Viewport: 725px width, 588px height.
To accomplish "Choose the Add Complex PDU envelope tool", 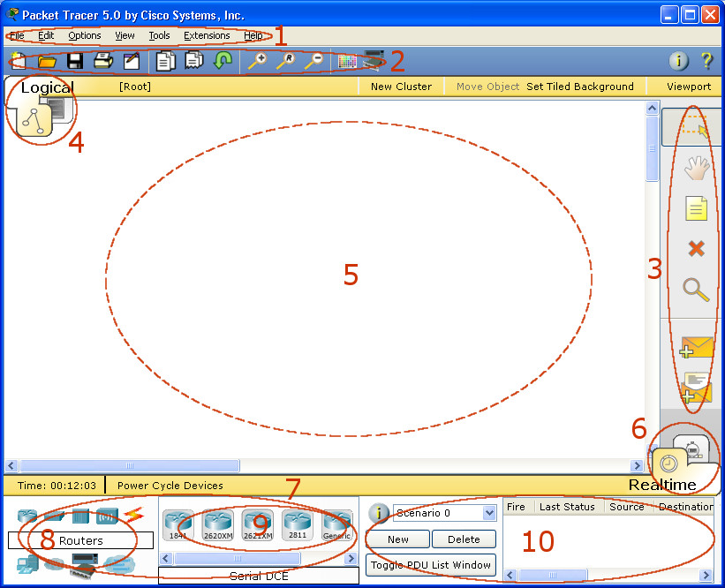I will (x=697, y=388).
